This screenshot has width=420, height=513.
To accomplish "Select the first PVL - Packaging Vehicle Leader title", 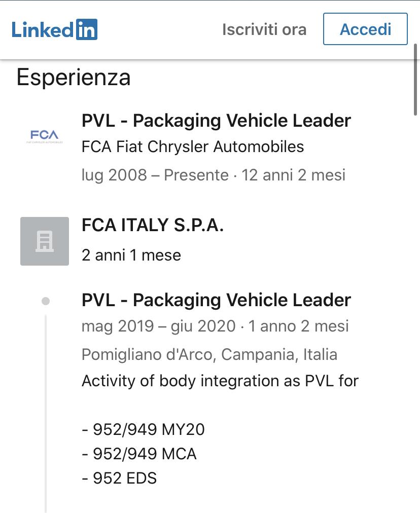I will pos(216,121).
